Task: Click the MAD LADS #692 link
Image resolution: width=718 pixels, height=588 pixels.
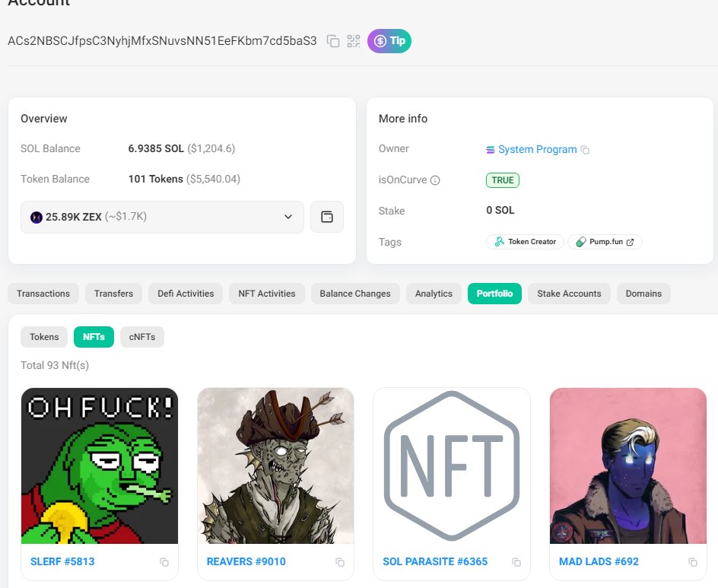Action: click(x=599, y=561)
